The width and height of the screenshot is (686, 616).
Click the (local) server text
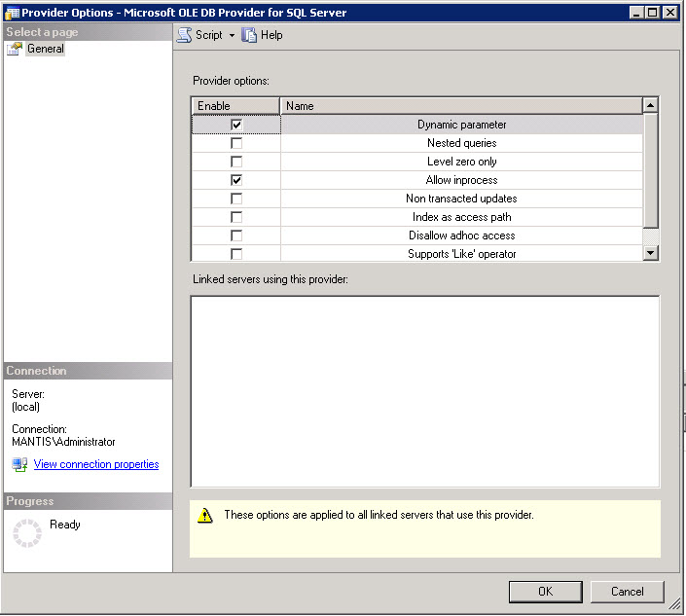click(26, 407)
